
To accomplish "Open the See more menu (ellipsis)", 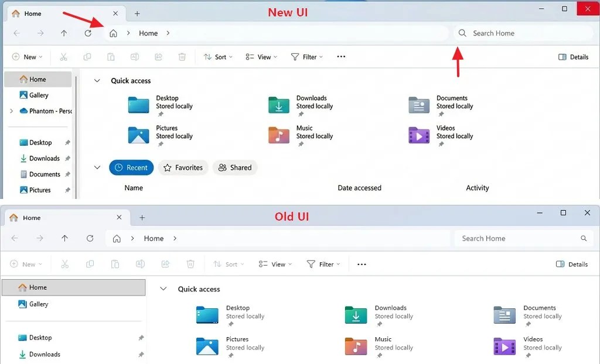I will click(340, 57).
